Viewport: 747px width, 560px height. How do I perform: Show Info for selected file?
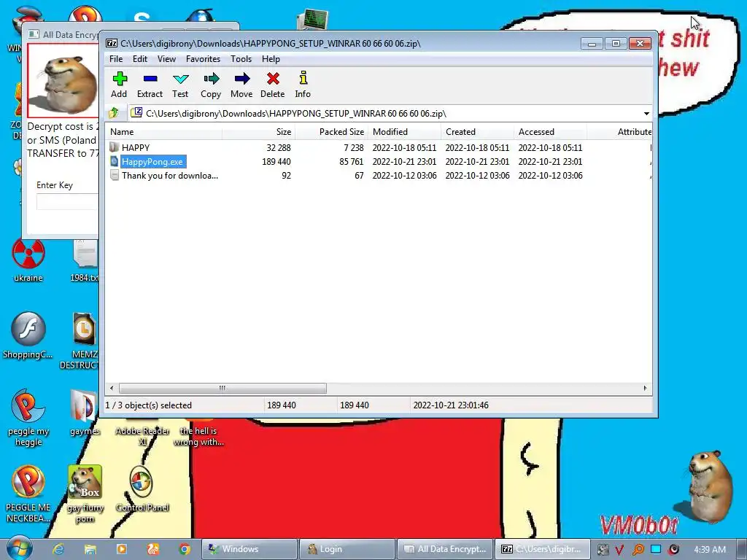coord(303,85)
